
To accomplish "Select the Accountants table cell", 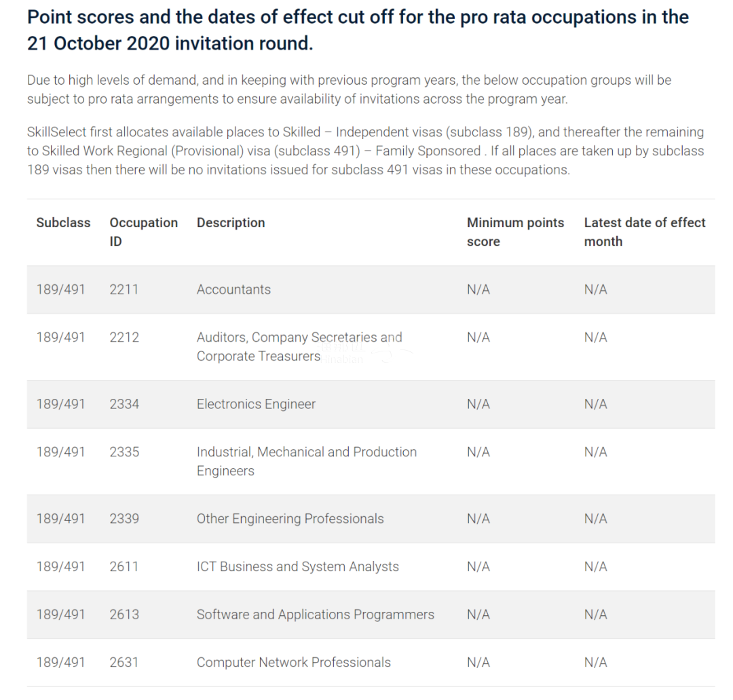I will [233, 290].
